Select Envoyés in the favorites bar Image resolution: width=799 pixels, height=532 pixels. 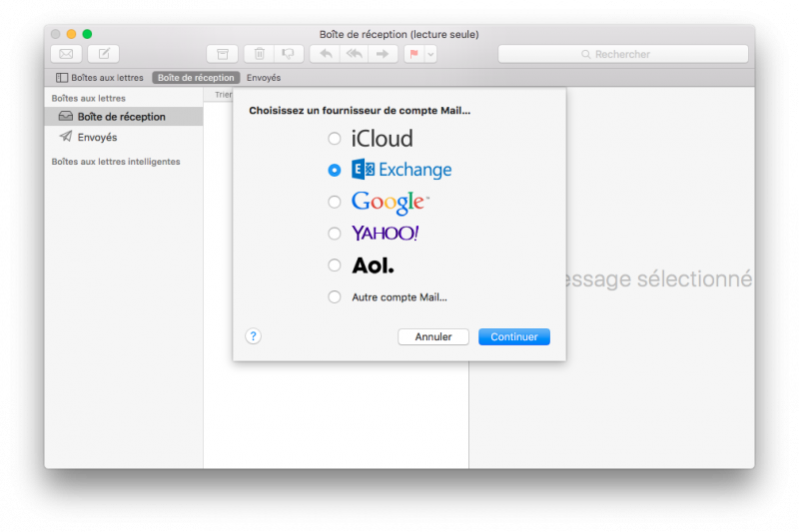point(264,78)
